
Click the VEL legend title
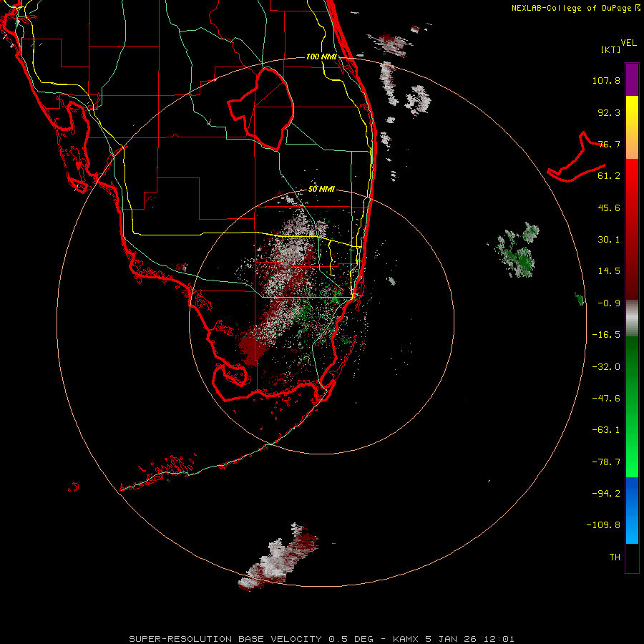coord(628,43)
